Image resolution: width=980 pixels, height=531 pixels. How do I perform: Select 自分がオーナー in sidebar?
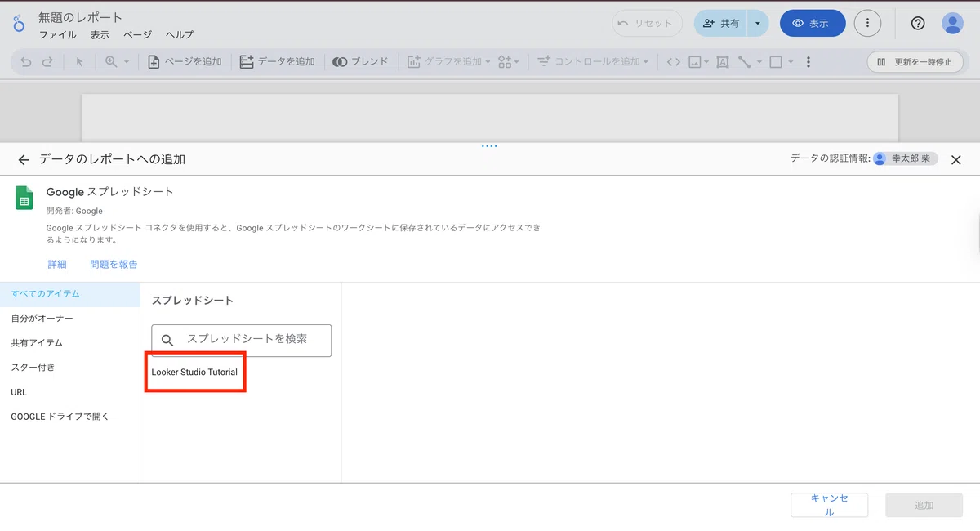click(x=70, y=319)
